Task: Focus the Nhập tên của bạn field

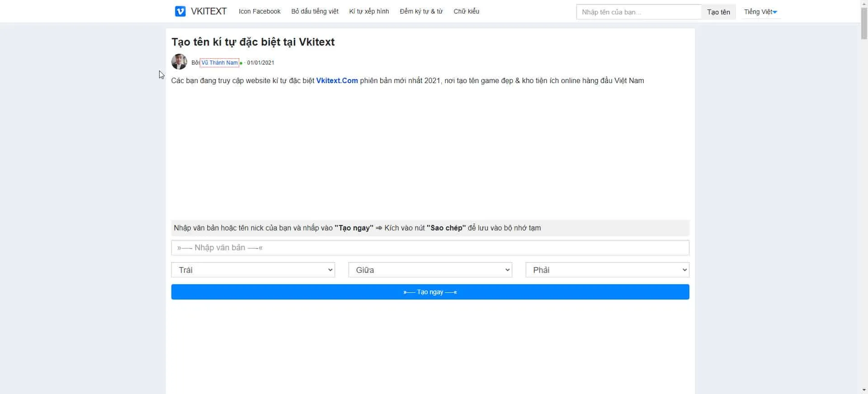Action: click(x=639, y=12)
